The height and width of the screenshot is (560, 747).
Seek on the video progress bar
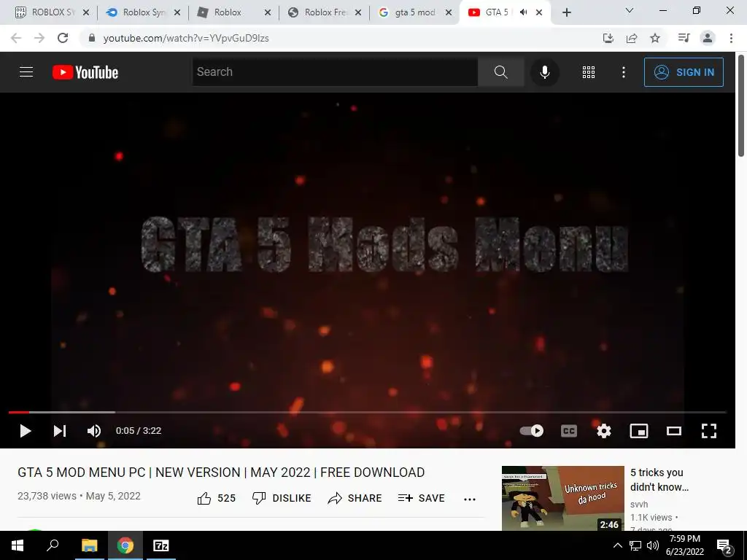(x=368, y=412)
